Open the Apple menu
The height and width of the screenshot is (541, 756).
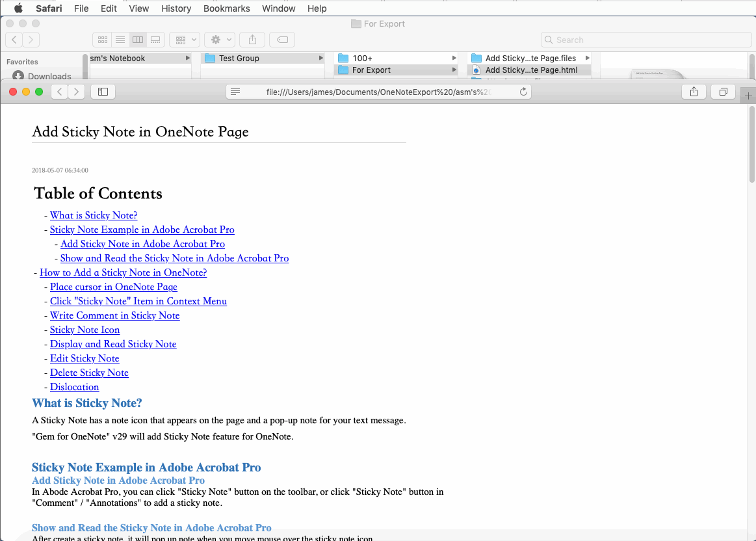tap(18, 8)
